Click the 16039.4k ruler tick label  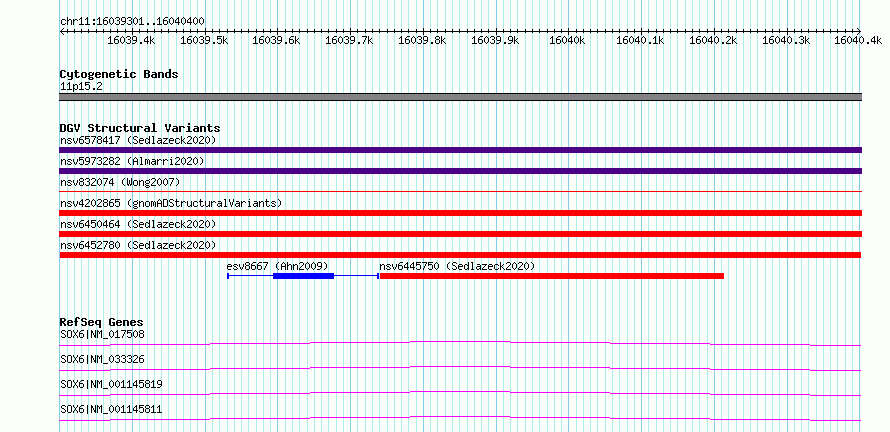click(x=131, y=40)
